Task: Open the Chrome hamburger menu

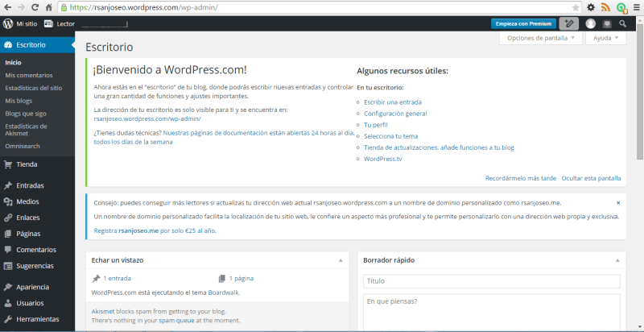Action: tap(636, 7)
